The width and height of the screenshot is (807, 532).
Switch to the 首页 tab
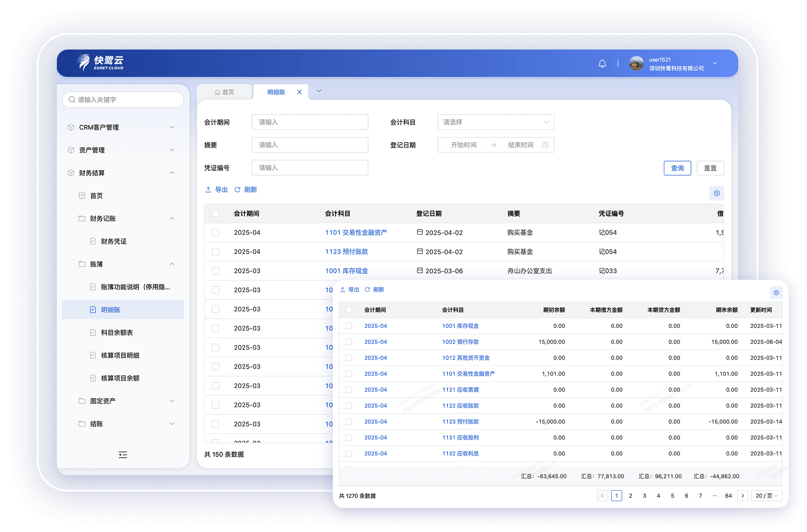pos(224,92)
